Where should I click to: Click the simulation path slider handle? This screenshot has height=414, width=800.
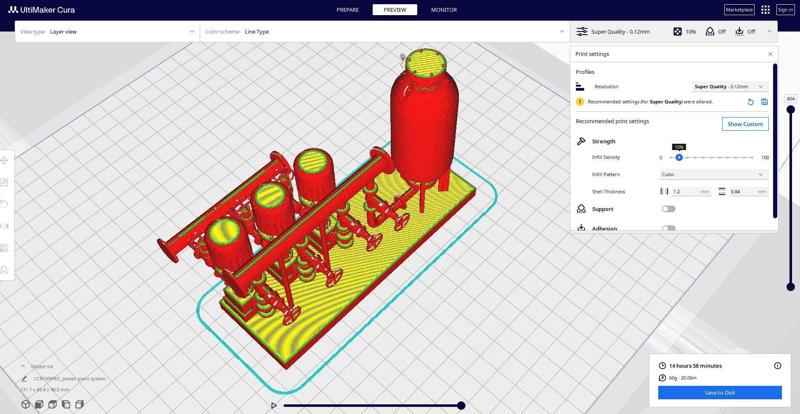[x=461, y=405]
